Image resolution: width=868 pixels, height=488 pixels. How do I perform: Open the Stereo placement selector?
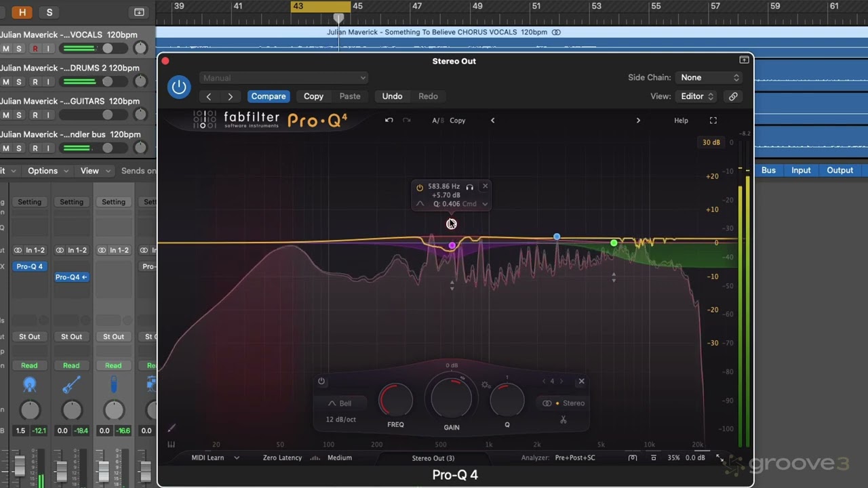(x=564, y=403)
